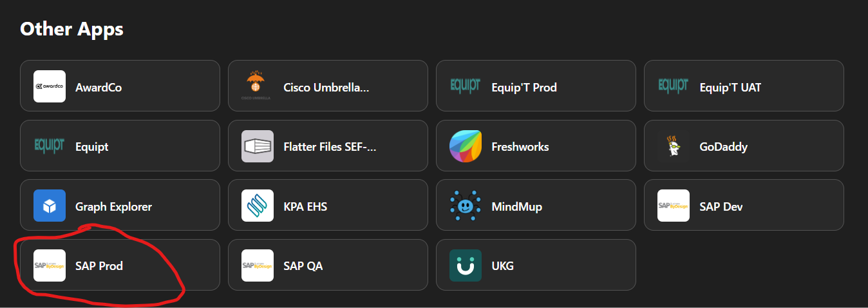Open the SAP QA label
This screenshot has height=308, width=868.
pos(303,266)
